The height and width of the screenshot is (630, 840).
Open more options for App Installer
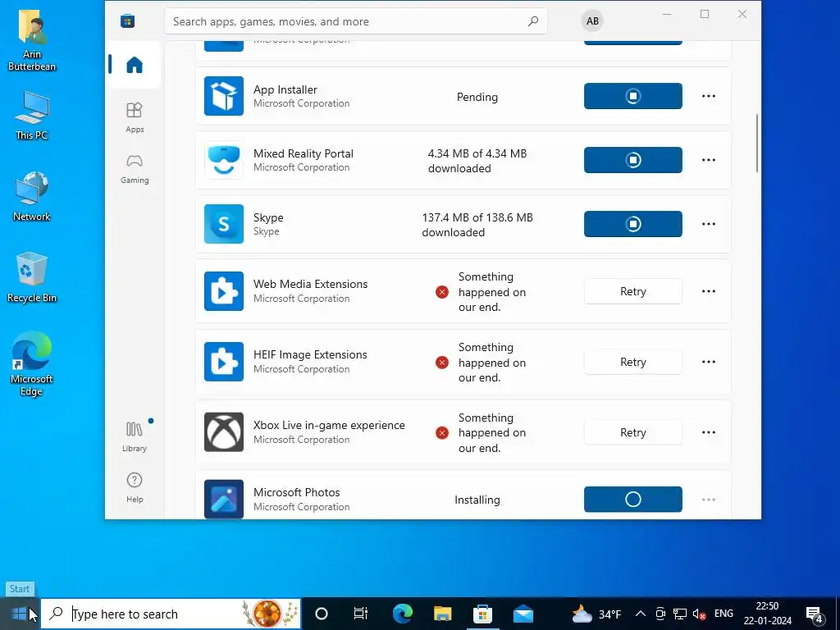point(708,96)
